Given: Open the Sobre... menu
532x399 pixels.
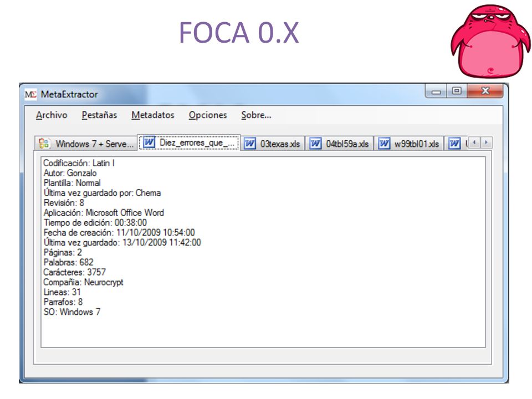Looking at the screenshot, I should (x=256, y=115).
